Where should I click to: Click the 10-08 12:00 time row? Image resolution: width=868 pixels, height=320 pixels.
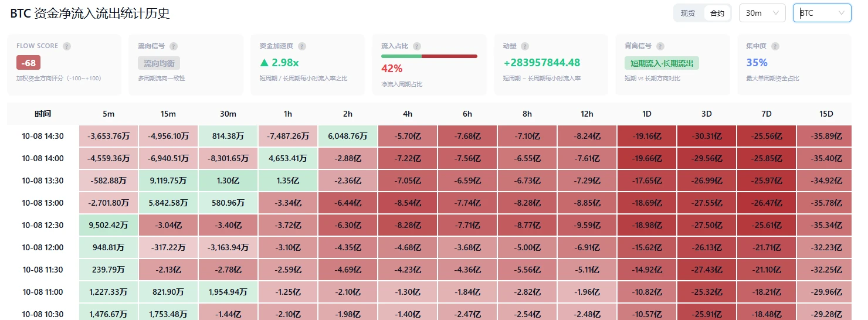[43, 247]
